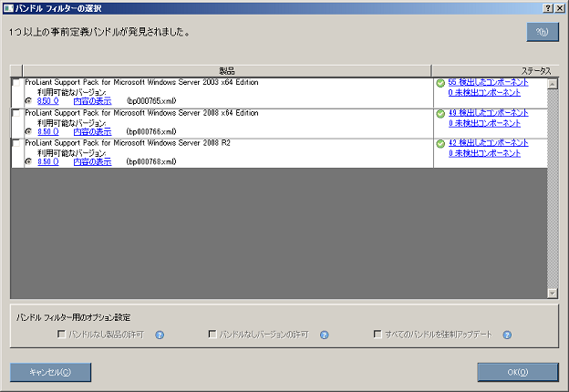Confirm with the OK button
Image resolution: width=569 pixels, height=392 pixels.
(x=517, y=372)
